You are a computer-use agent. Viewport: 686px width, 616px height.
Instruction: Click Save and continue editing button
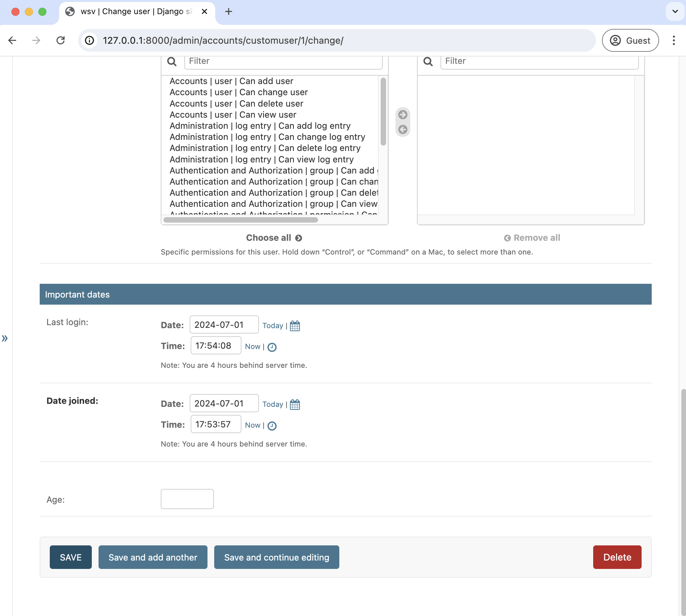coord(276,557)
